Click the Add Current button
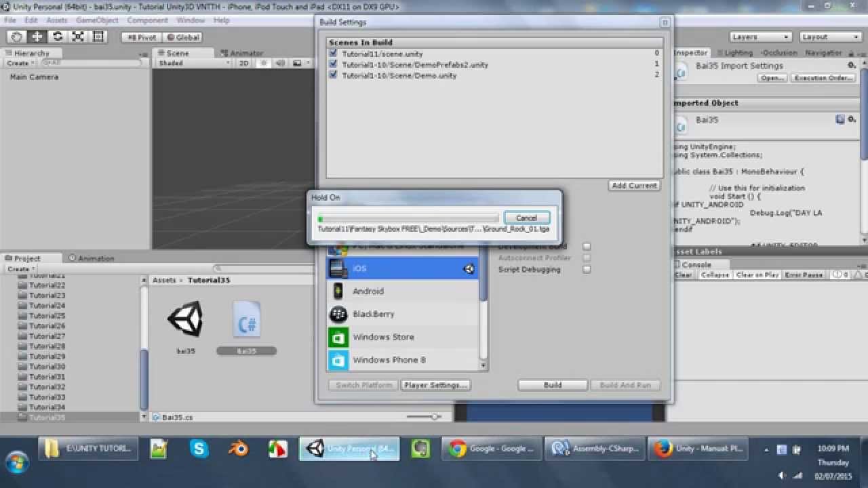 (x=634, y=185)
